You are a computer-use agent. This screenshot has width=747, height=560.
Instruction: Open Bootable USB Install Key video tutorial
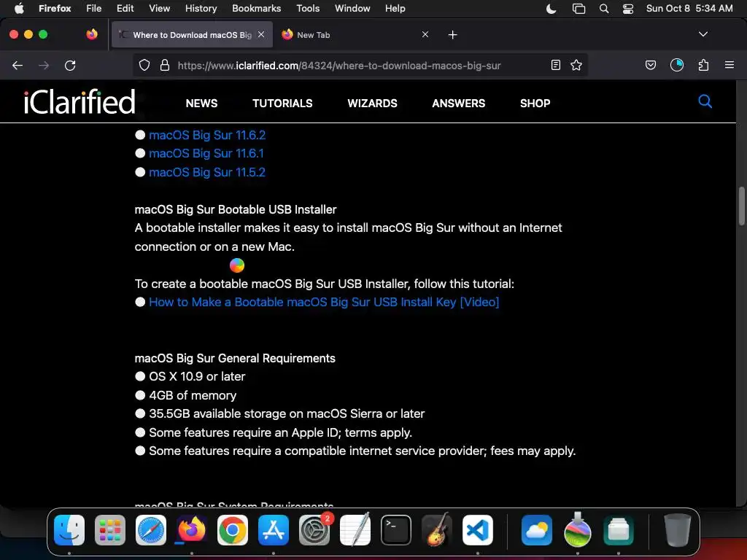[x=324, y=303]
